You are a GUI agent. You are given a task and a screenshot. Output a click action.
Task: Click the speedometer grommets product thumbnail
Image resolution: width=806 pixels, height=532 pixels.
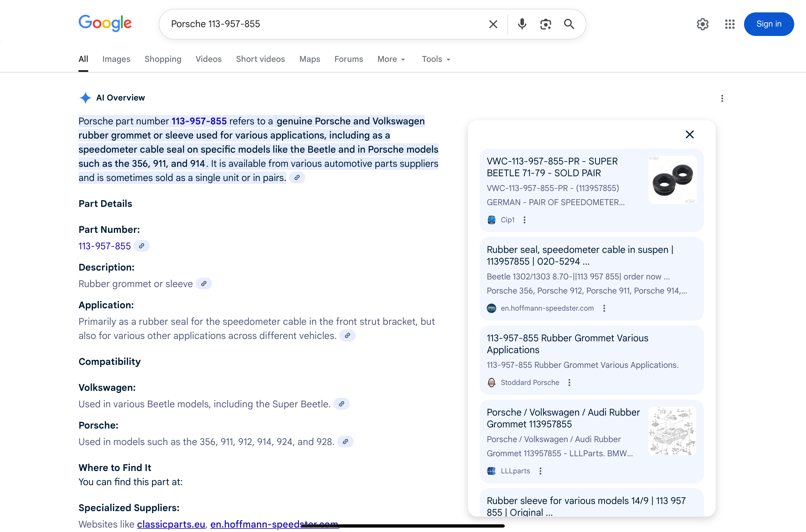pos(672,180)
